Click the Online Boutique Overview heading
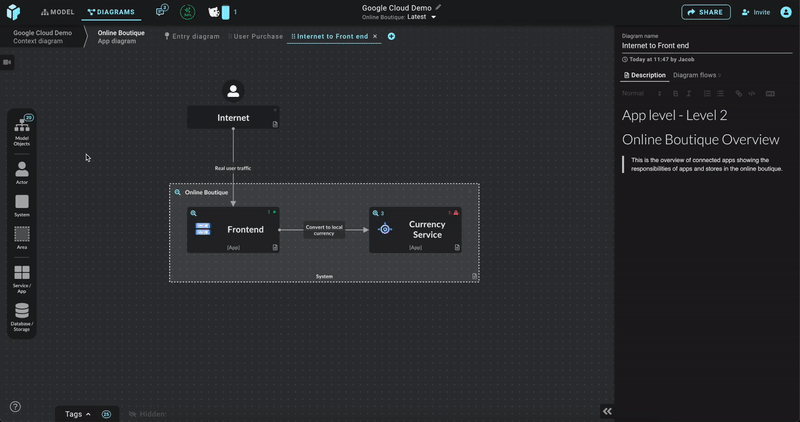 pos(701,139)
